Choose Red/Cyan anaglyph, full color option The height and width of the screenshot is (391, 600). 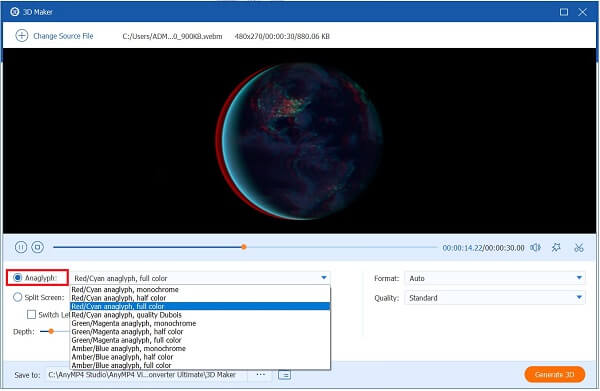200,306
